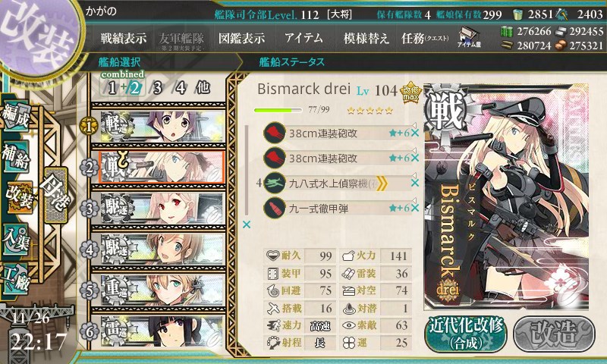Click the 改造 remodel button
The height and width of the screenshot is (364, 607).
coord(554,334)
